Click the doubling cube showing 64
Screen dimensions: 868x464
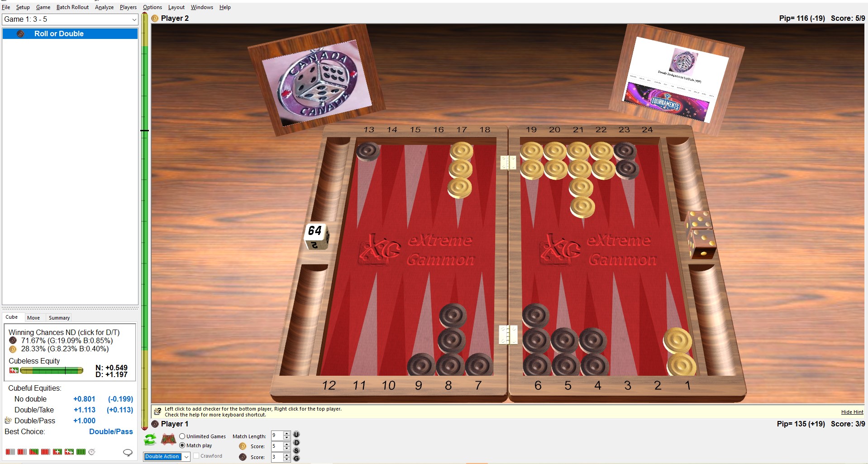pos(315,235)
